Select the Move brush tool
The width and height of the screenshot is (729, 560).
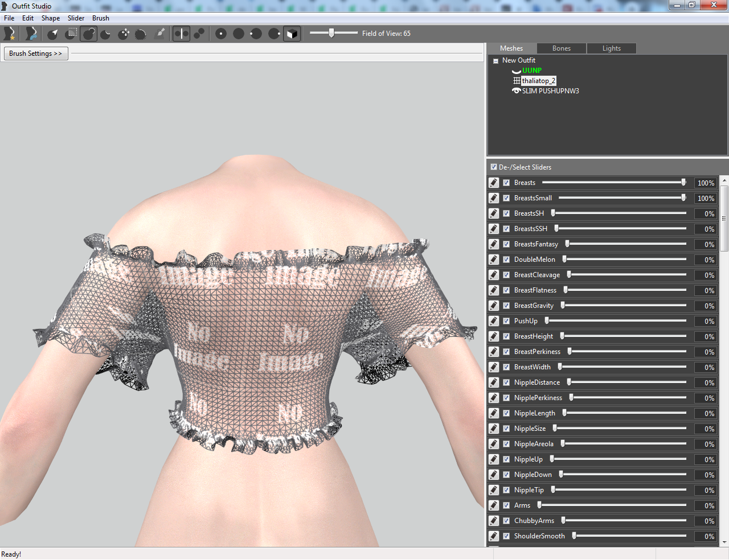[x=124, y=34]
